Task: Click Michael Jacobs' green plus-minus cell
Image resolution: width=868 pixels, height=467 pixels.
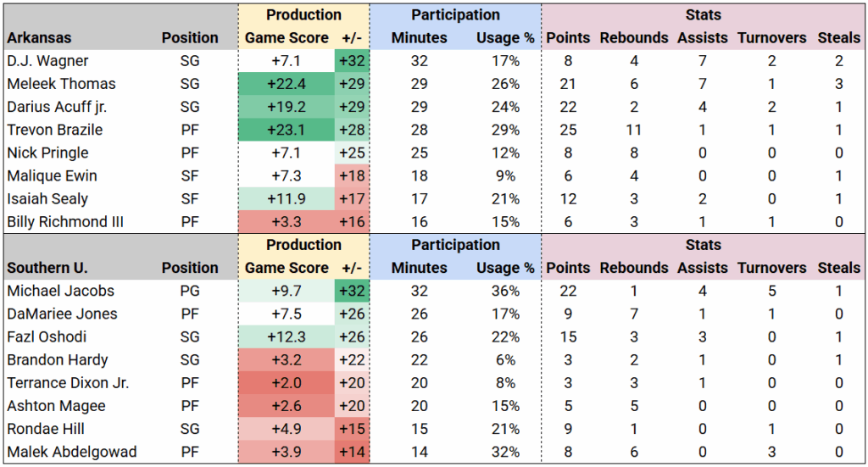Action: [352, 291]
